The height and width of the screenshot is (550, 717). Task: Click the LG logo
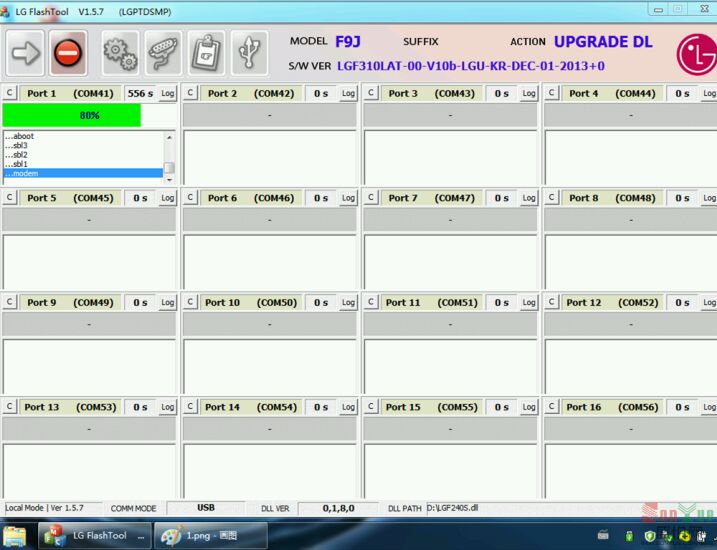point(697,54)
